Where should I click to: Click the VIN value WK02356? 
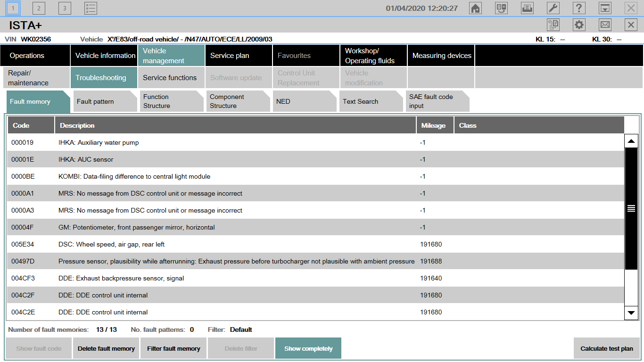tap(36, 39)
